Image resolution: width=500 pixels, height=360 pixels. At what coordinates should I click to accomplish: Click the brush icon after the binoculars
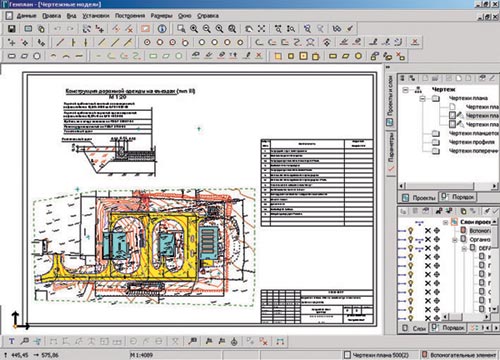[350, 29]
